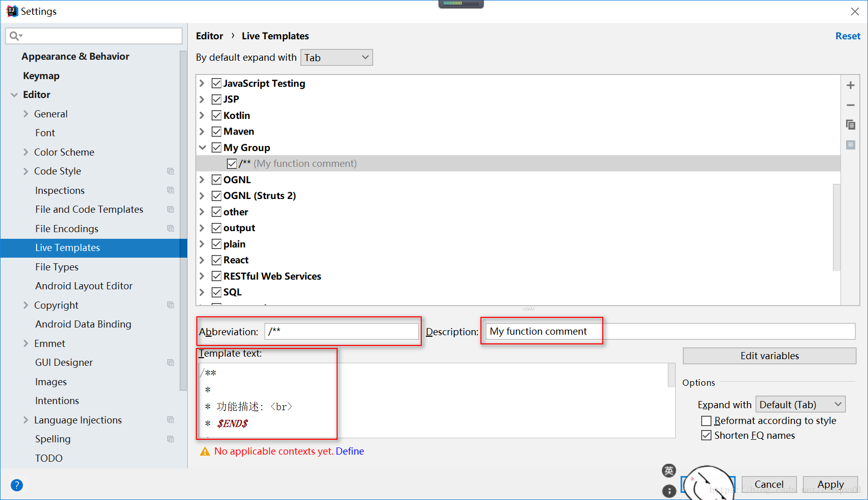Screen dimensions: 868x500
Task: Collapse the My Group templates node
Action: 202,147
